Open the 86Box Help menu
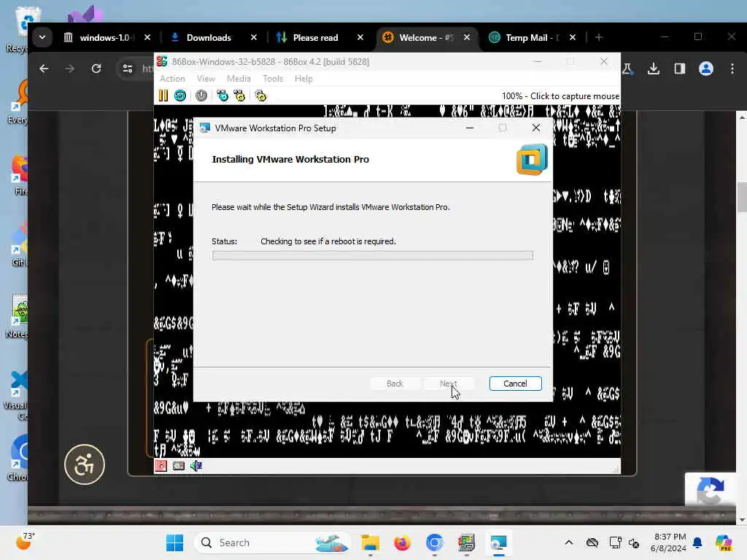The image size is (747, 560). 303,79
